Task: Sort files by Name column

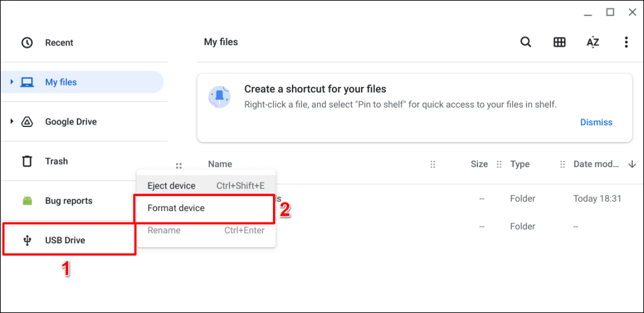Action: (220, 165)
